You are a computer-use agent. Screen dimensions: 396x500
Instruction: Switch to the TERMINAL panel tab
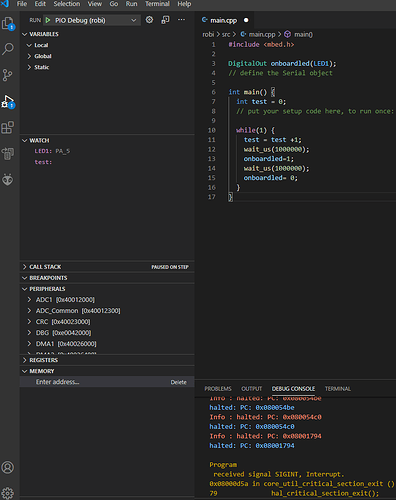[x=338, y=389]
